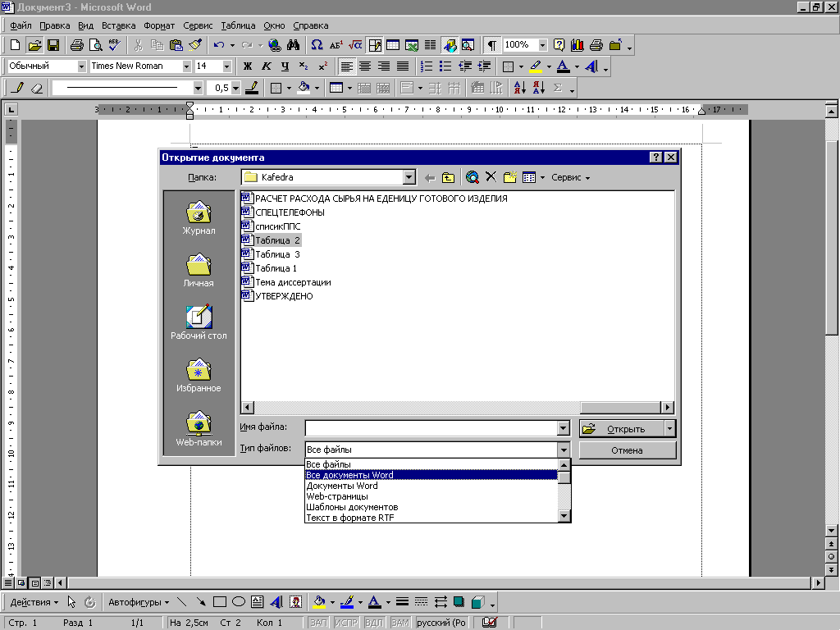Click the Format Painter brush icon

click(195, 45)
